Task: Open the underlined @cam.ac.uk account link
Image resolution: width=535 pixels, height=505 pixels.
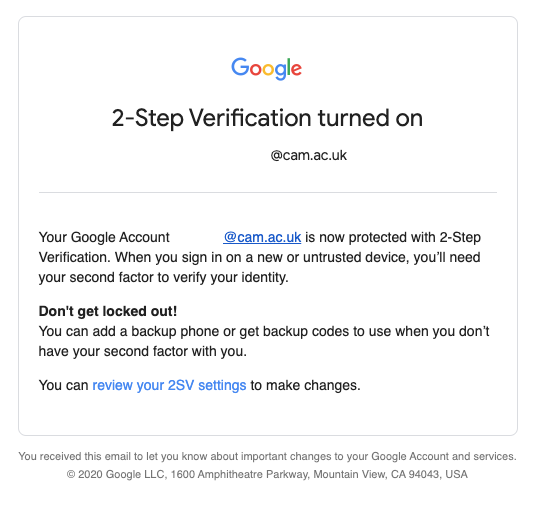Action: coord(262,237)
